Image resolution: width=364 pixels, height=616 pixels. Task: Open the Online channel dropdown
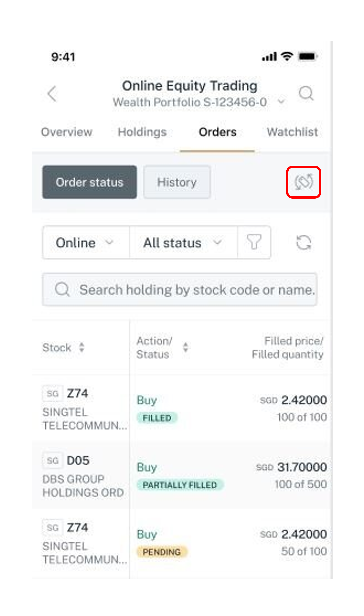click(x=86, y=242)
